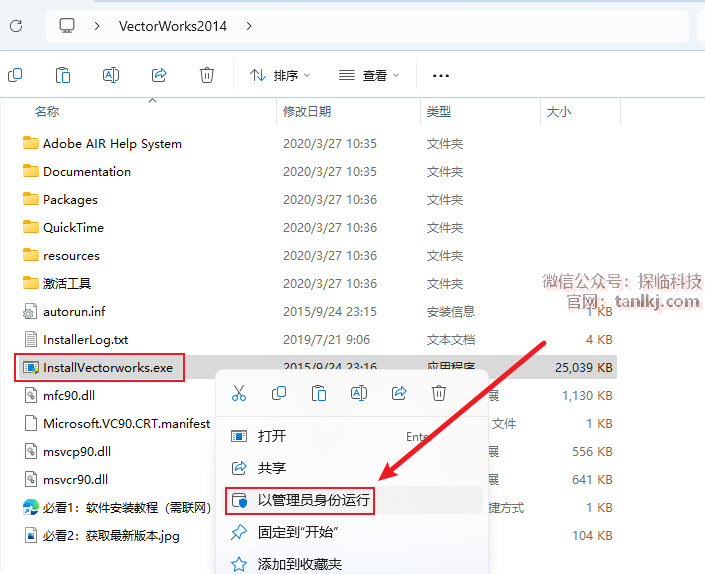The height and width of the screenshot is (574, 705).
Task: Sort by the 大小 column header
Action: (x=558, y=111)
